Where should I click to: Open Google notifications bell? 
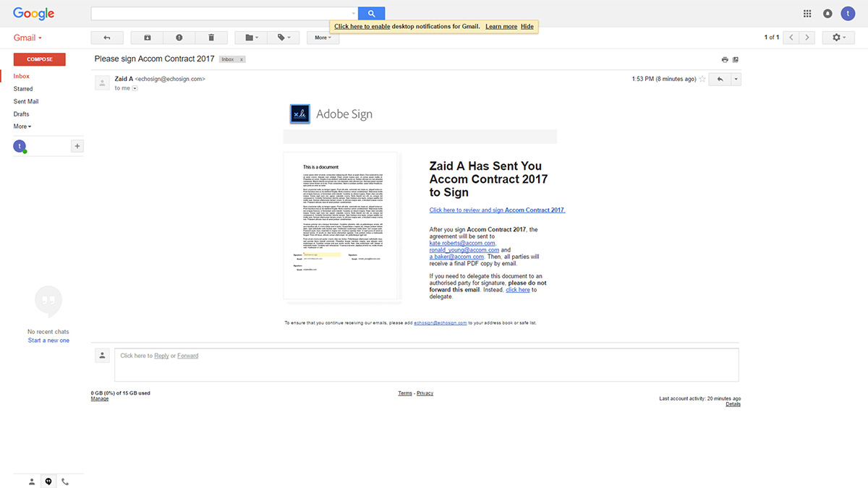tap(827, 14)
